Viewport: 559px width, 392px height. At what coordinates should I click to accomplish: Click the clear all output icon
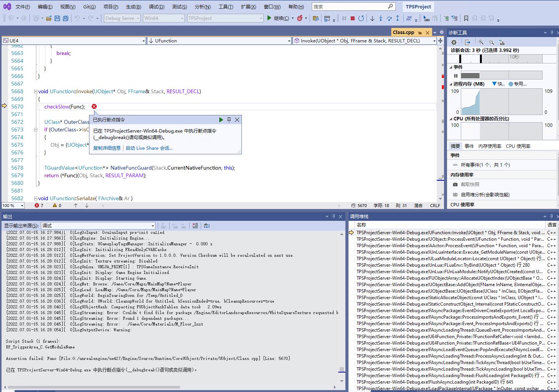click(195, 226)
